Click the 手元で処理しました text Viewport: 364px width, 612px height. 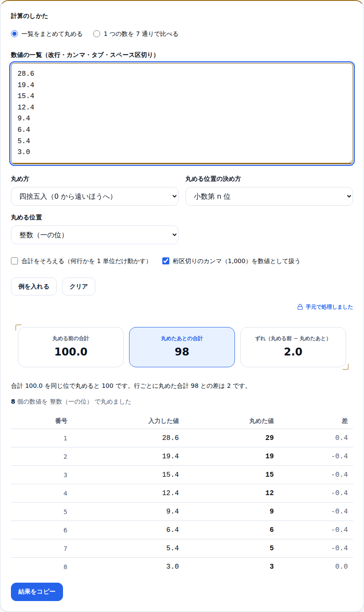329,307
